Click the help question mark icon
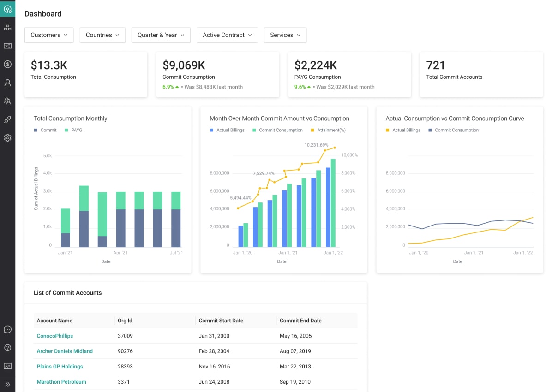552x392 pixels. [7, 348]
